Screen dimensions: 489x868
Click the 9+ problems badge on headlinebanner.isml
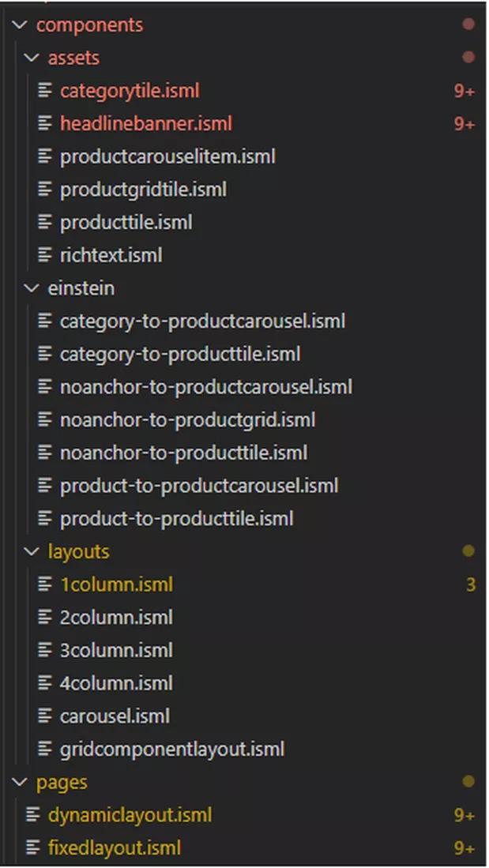pos(464,123)
